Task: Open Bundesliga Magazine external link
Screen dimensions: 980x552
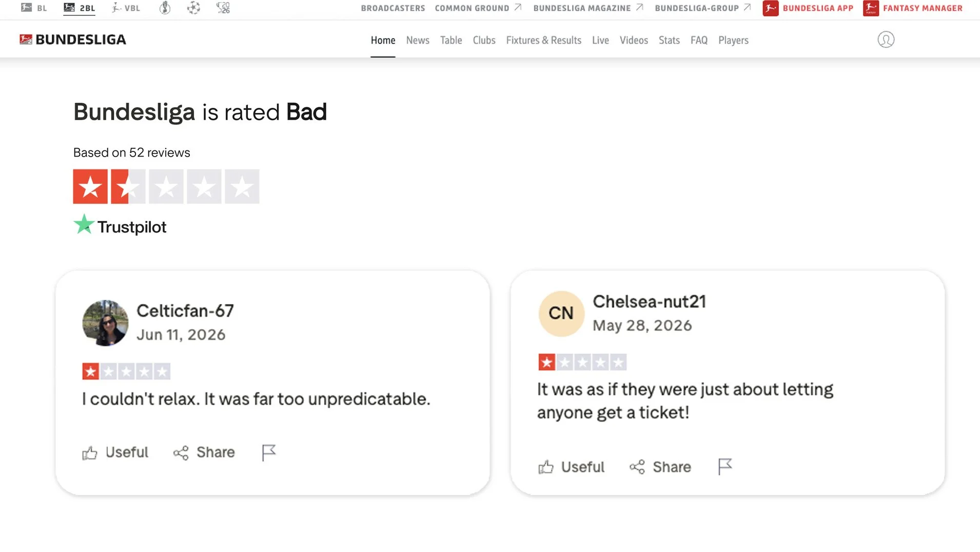Action: point(588,8)
